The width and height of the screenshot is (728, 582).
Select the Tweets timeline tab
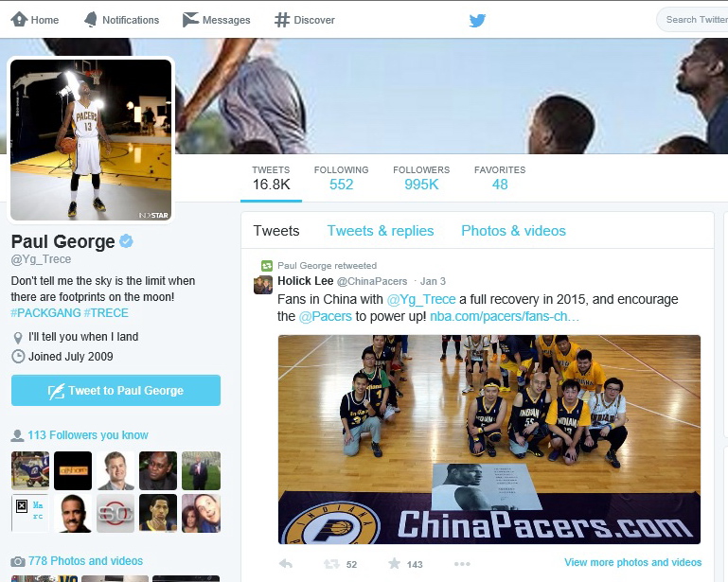pyautogui.click(x=276, y=231)
